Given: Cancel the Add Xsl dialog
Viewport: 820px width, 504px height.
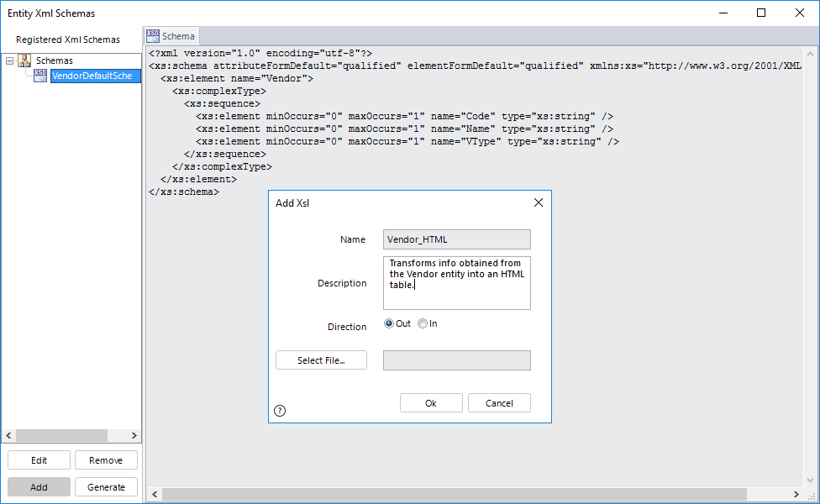Looking at the screenshot, I should click(499, 403).
